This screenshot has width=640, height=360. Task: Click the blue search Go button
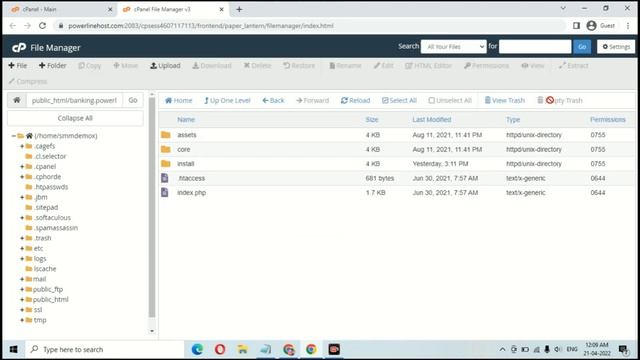pos(582,47)
